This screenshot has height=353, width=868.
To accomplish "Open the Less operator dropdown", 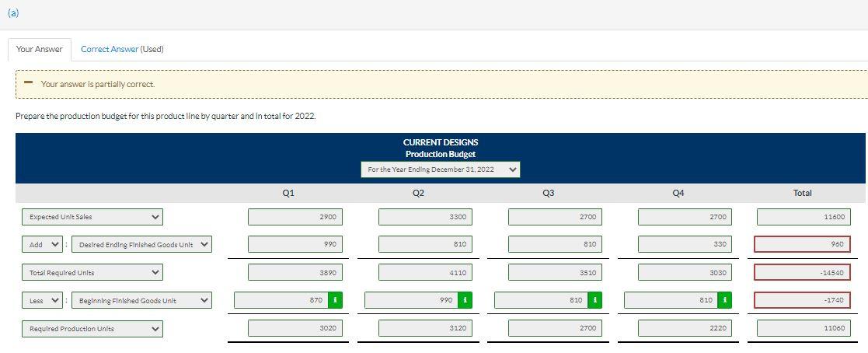I will tap(43, 300).
